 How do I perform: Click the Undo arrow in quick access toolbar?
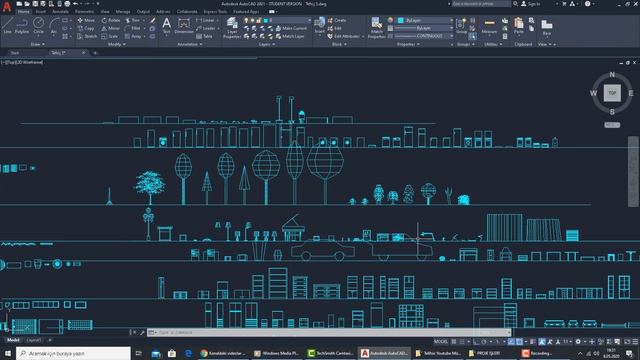76,4
